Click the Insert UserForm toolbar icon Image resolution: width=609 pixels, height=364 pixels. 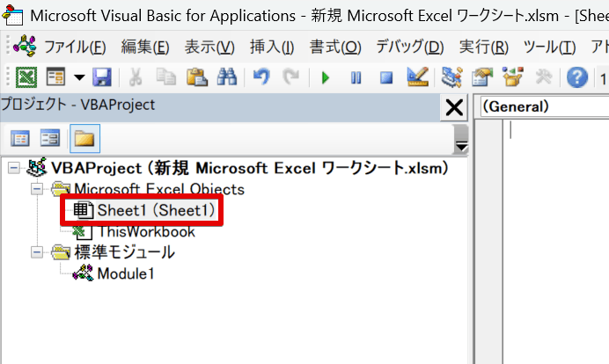56,76
